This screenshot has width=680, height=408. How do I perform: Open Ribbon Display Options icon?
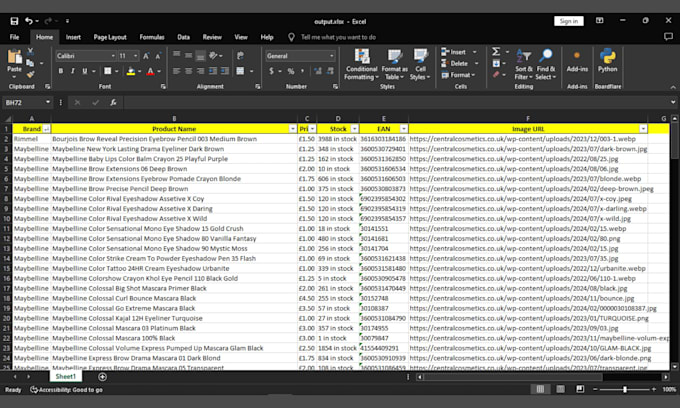(x=599, y=21)
